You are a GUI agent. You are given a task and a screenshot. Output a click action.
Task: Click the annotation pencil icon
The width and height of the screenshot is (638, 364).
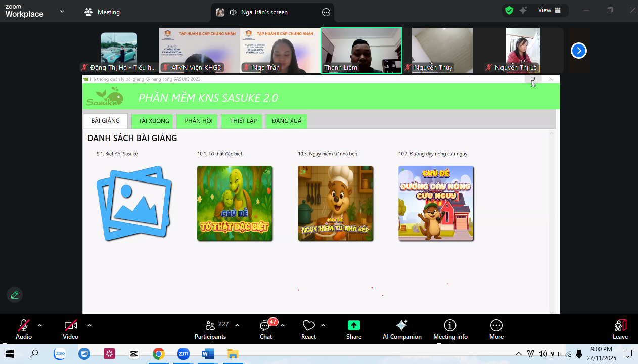tap(15, 295)
